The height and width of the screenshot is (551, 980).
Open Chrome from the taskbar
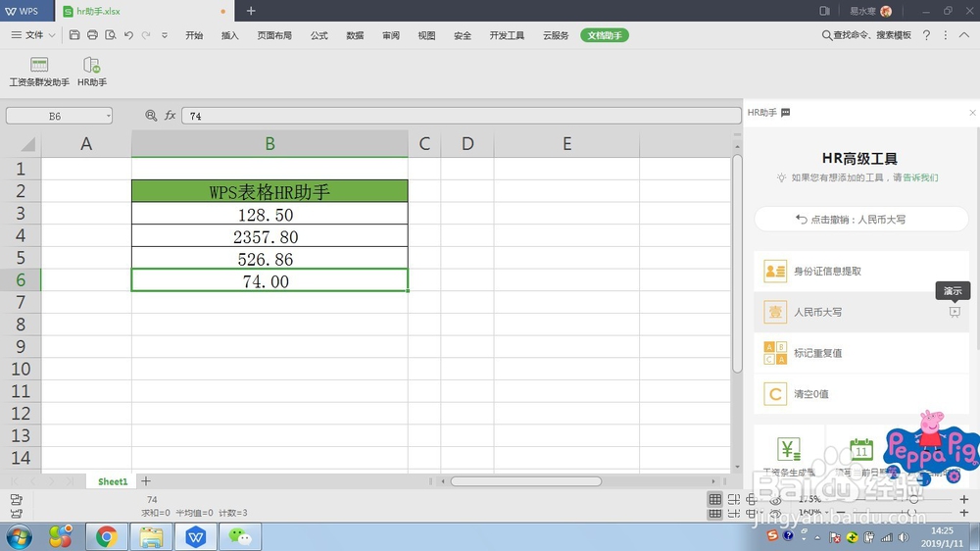[x=106, y=536]
